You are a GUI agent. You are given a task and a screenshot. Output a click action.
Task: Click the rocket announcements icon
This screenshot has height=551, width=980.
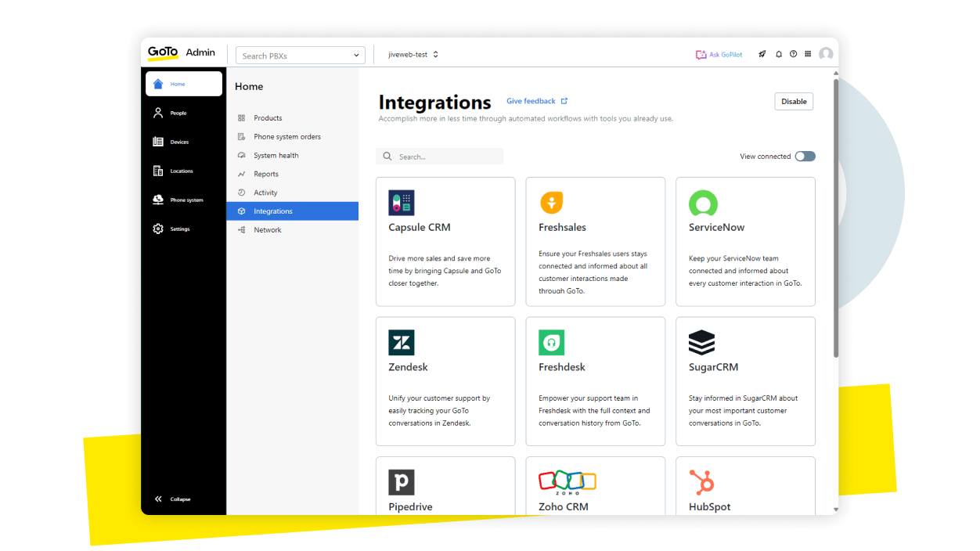click(x=762, y=53)
